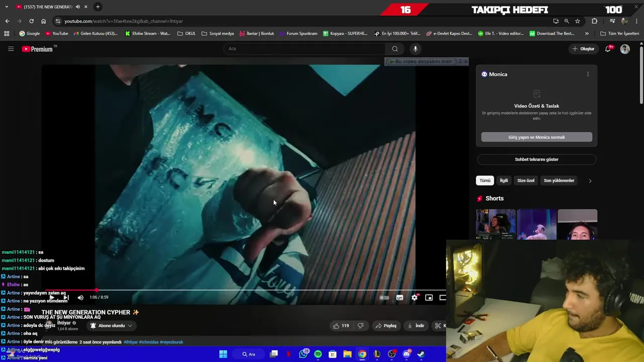This screenshot has height=362, width=644.
Task: Show more bookmarks with chevron
Action: click(x=587, y=34)
